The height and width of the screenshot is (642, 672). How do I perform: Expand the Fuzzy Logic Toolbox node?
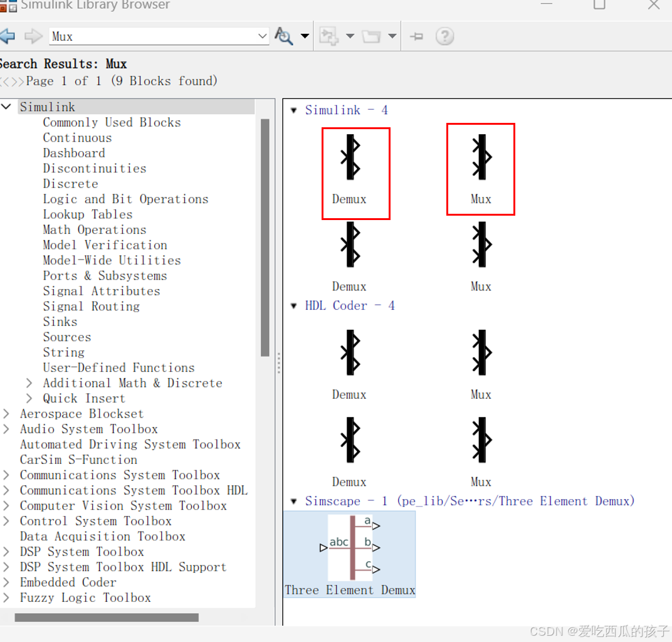(x=6, y=597)
